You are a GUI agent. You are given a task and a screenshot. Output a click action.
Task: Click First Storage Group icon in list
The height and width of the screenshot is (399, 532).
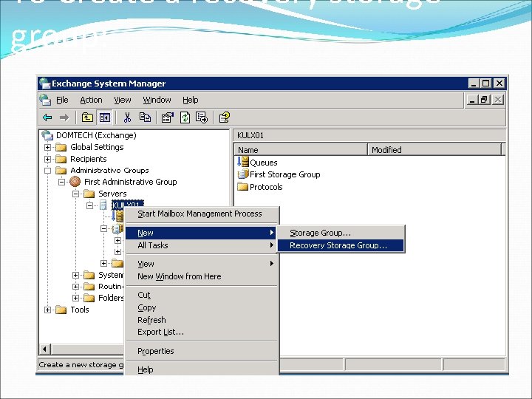click(x=243, y=174)
